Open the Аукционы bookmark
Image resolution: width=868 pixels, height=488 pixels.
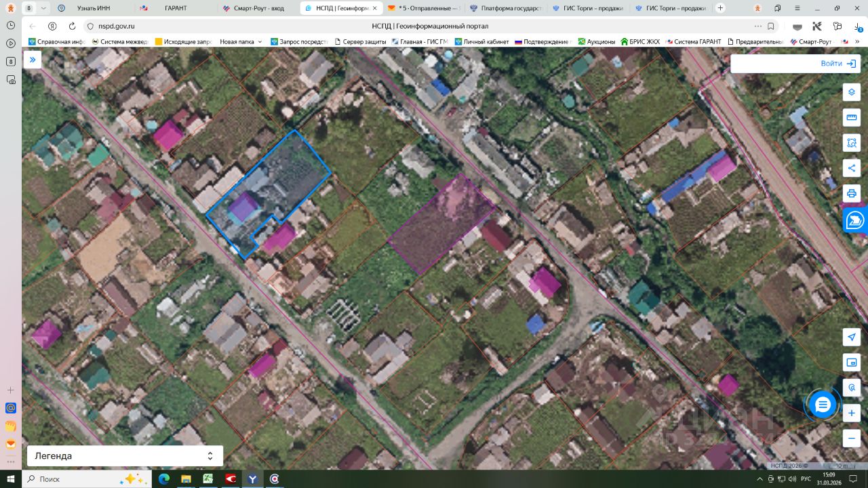point(596,41)
